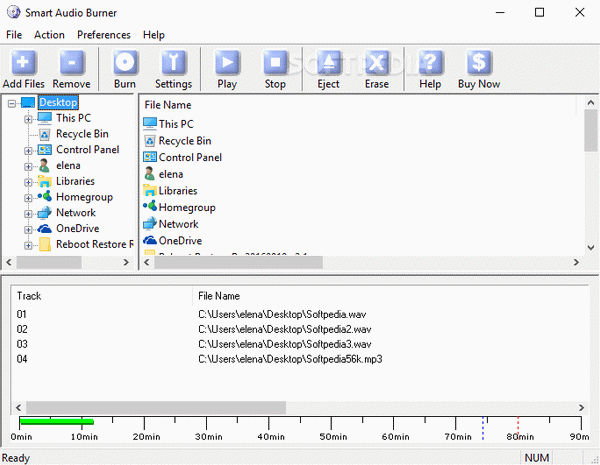Screen dimensions: 600x465
Task: Click the red dotted capacity marker
Action: tap(518, 428)
